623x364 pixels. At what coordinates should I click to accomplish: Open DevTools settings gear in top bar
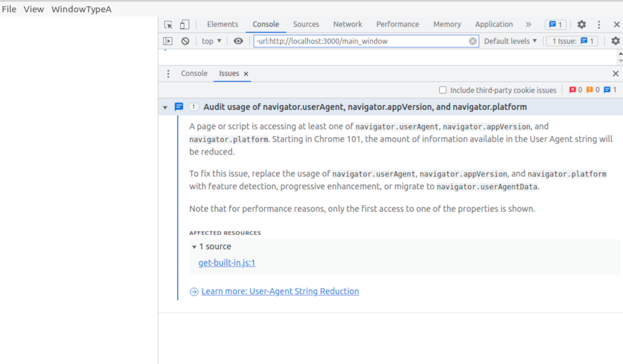click(581, 25)
